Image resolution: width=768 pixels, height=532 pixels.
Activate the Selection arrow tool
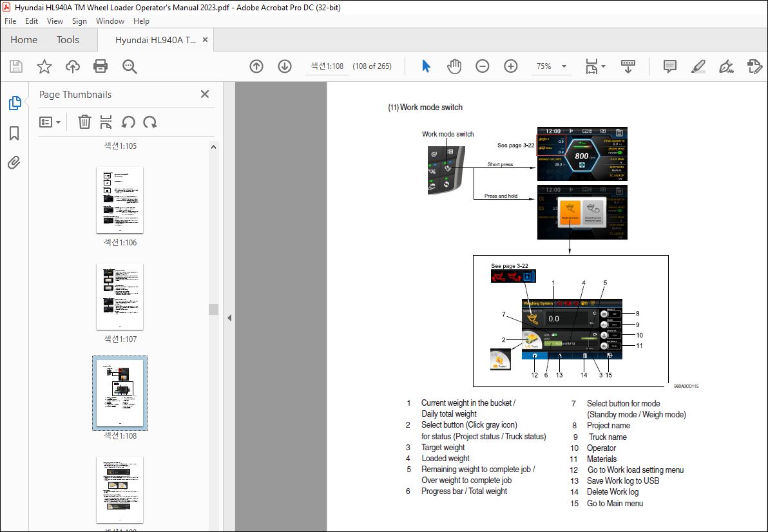[426, 66]
